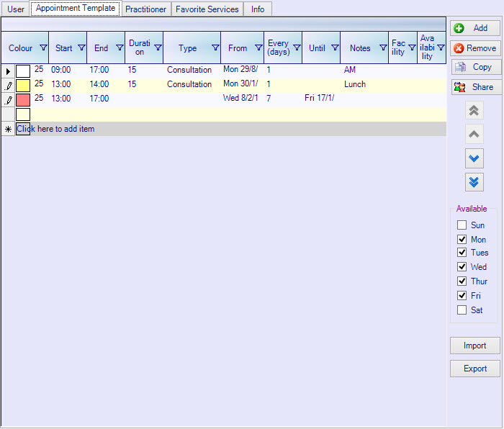The width and height of the screenshot is (504, 429).
Task: Click the Remove button
Action: click(475, 48)
